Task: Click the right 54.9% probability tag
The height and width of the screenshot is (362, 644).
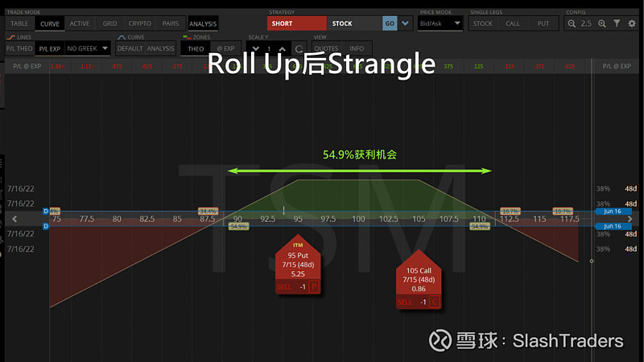Action: pyautogui.click(x=480, y=227)
